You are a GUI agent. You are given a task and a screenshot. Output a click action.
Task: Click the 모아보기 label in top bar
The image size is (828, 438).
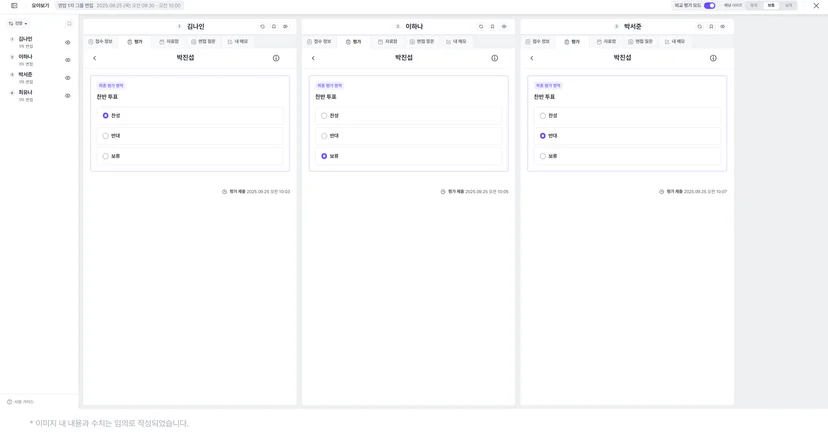point(40,6)
